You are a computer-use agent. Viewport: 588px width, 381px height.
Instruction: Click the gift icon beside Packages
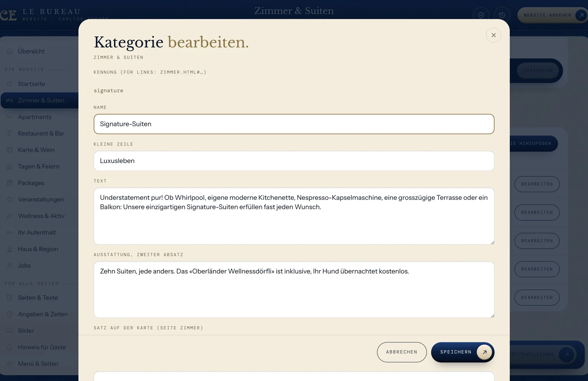coord(10,183)
